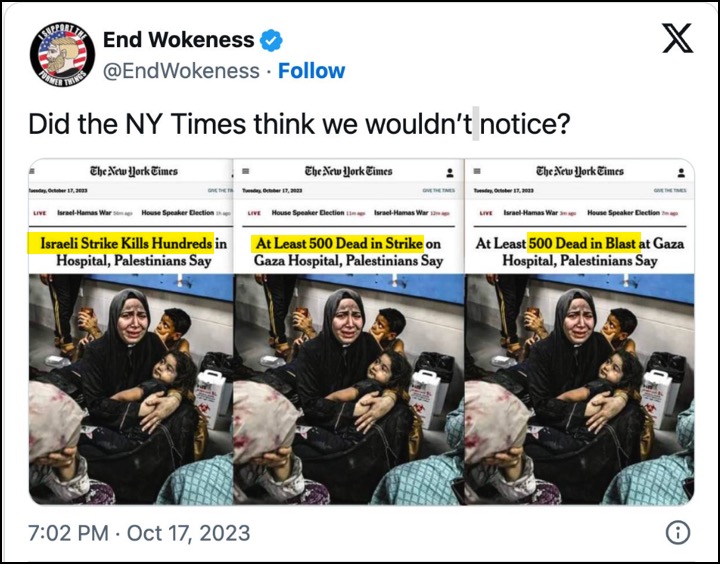Open the End Wokeness display name
The image size is (720, 564).
pyautogui.click(x=179, y=40)
